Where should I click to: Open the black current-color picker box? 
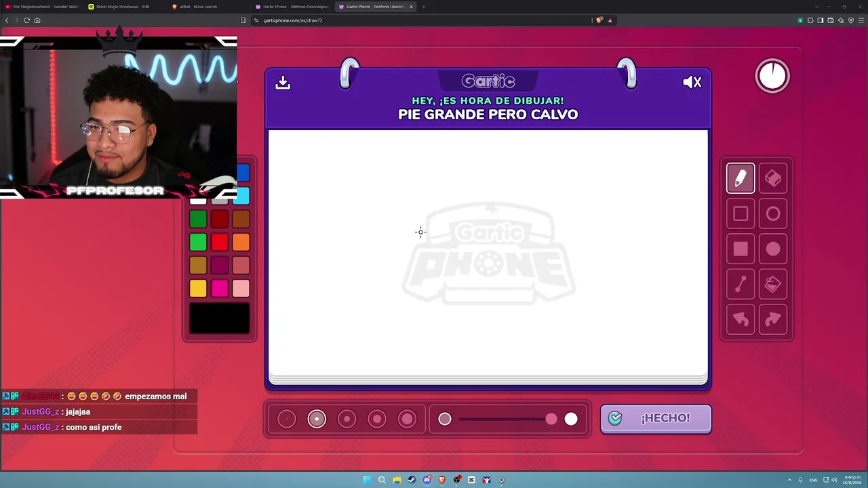[x=219, y=318]
